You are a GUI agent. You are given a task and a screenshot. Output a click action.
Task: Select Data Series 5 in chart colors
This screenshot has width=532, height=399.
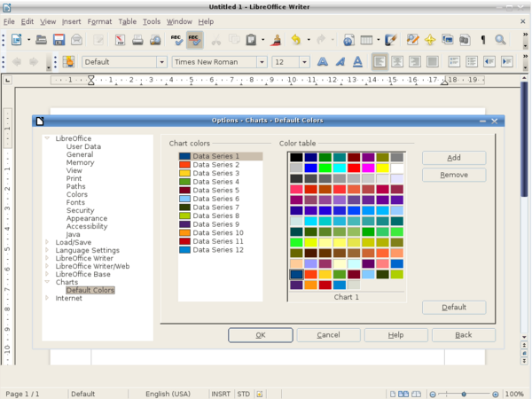pyautogui.click(x=215, y=190)
